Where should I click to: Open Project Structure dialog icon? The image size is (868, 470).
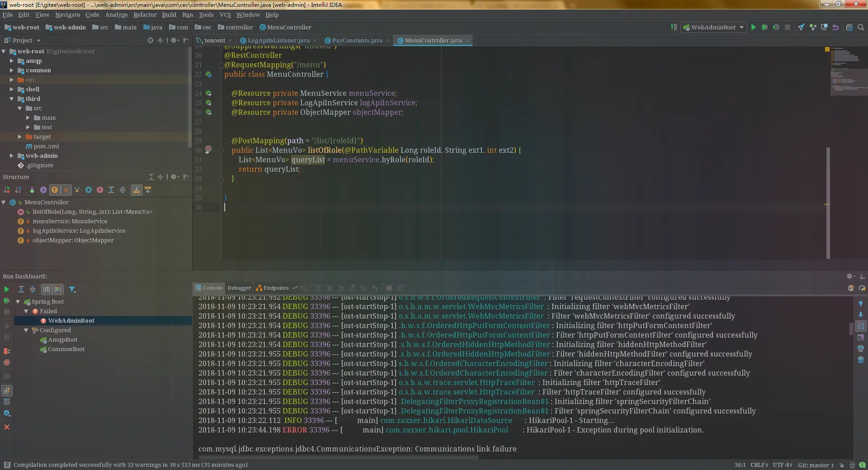point(849,27)
